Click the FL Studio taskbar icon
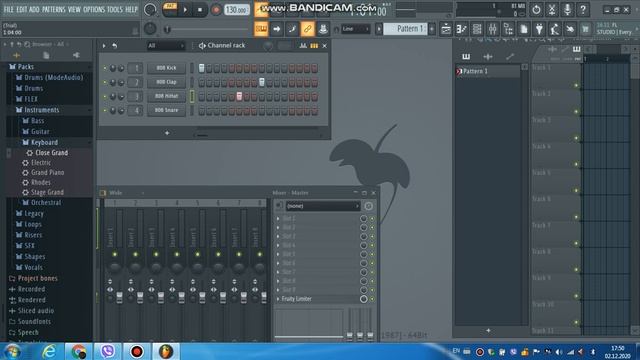 [x=166, y=351]
